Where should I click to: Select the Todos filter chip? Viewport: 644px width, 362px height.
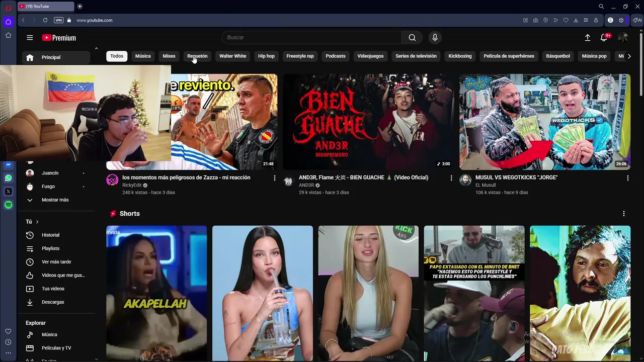pos(117,56)
